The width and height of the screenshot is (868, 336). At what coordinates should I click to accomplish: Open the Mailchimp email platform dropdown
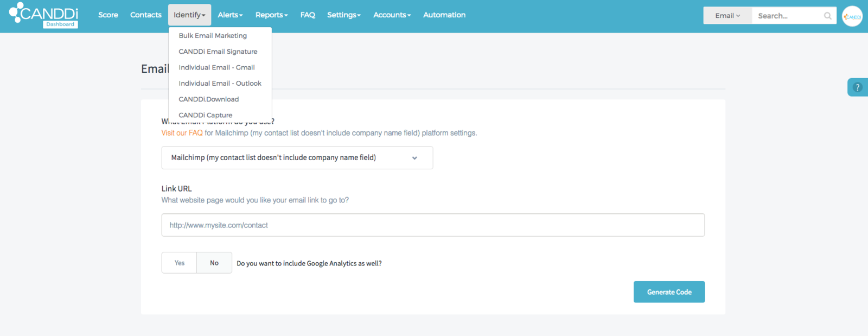[297, 157]
